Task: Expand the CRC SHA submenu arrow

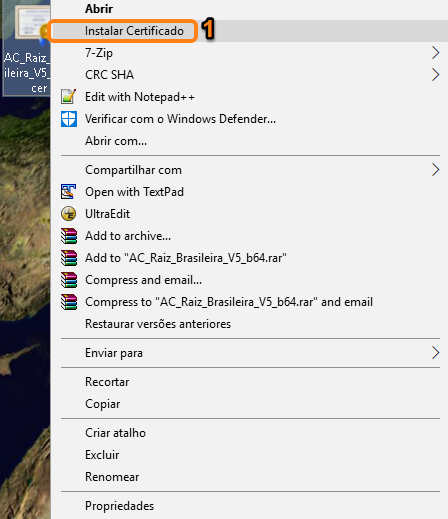Action: coord(435,75)
